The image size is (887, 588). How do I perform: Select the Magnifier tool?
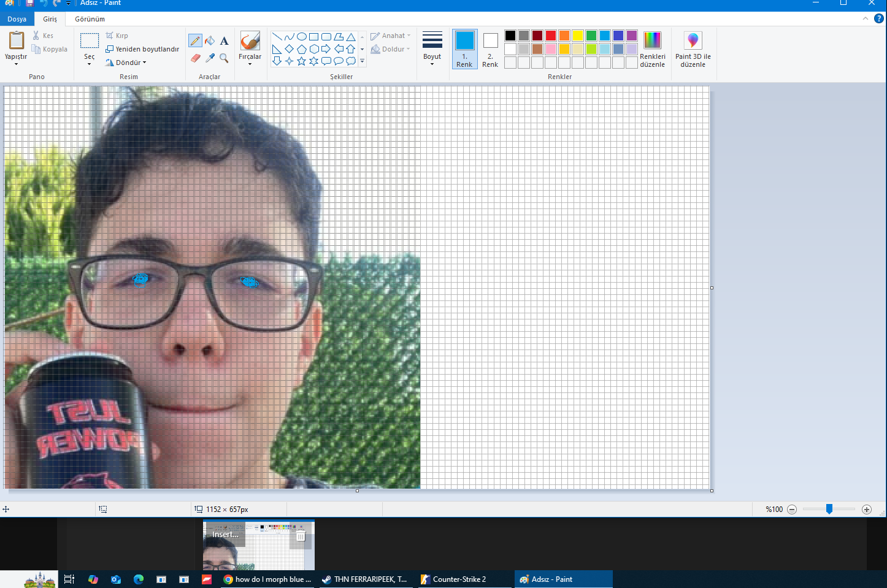coord(225,58)
